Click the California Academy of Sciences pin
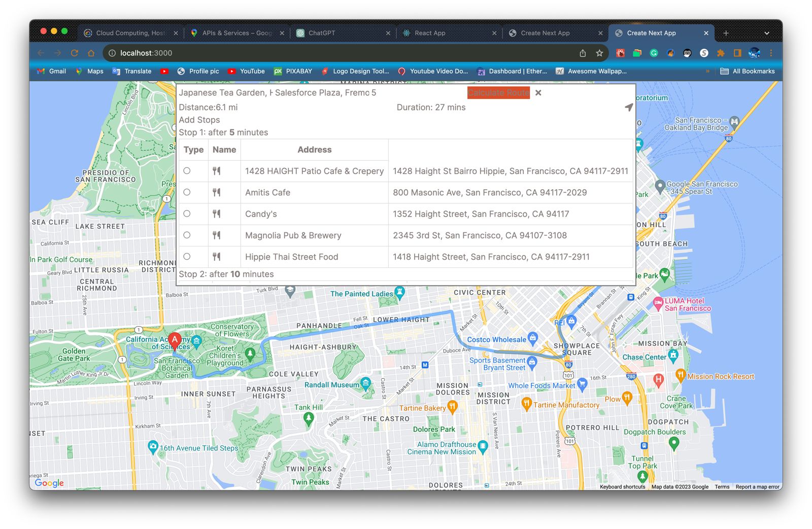This screenshot has width=812, height=529. pyautogui.click(x=196, y=340)
